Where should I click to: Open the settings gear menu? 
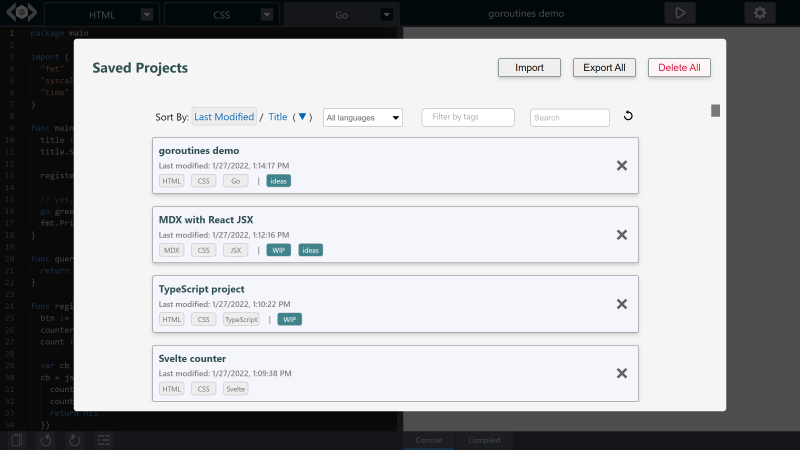point(759,13)
